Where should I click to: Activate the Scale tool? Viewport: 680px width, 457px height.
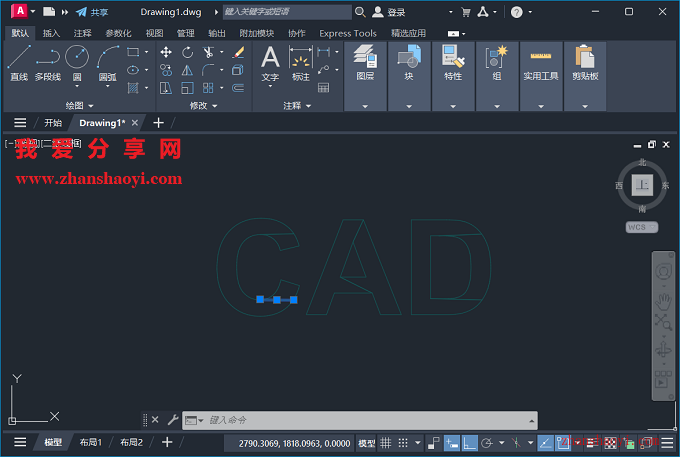(x=187, y=88)
